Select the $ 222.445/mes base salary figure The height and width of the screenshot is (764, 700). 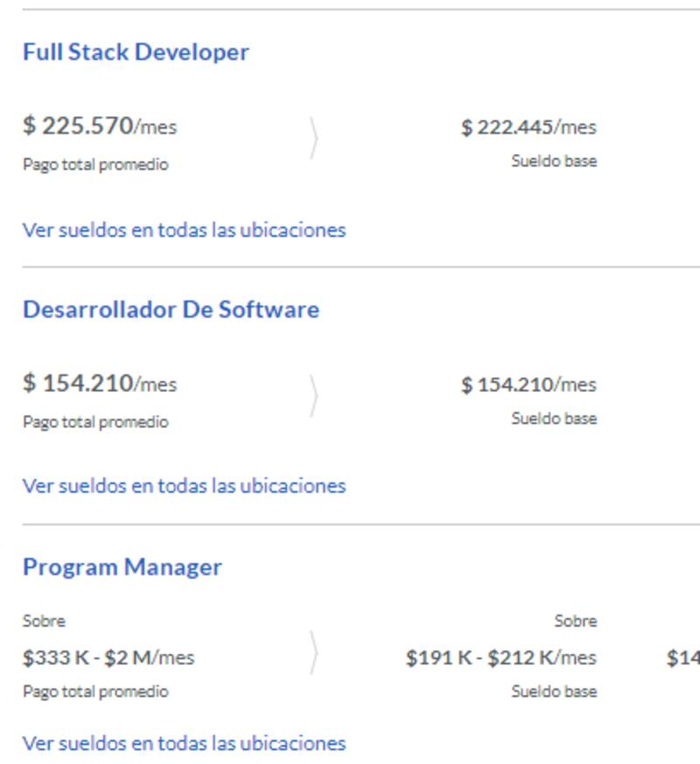click(528, 128)
